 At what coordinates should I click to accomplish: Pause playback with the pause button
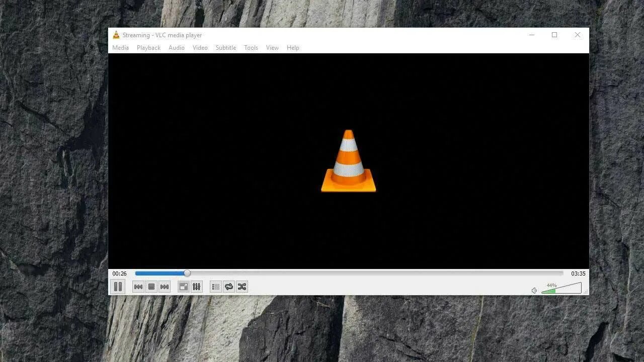pos(118,287)
